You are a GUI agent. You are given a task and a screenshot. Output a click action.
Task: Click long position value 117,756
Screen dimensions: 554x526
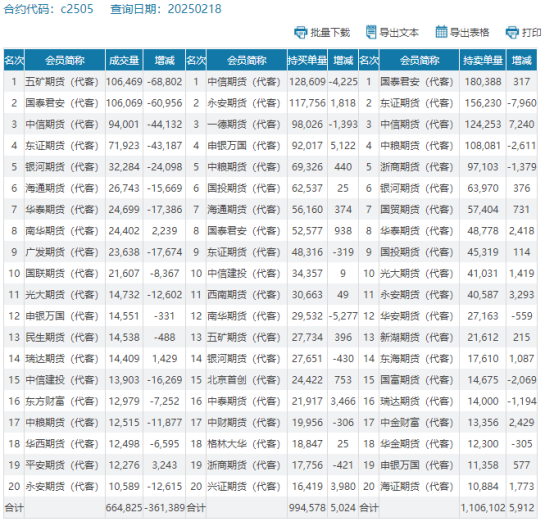pos(307,103)
